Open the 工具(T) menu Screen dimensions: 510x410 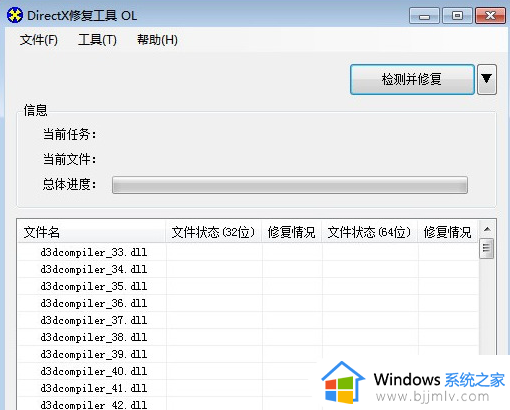pos(97,40)
